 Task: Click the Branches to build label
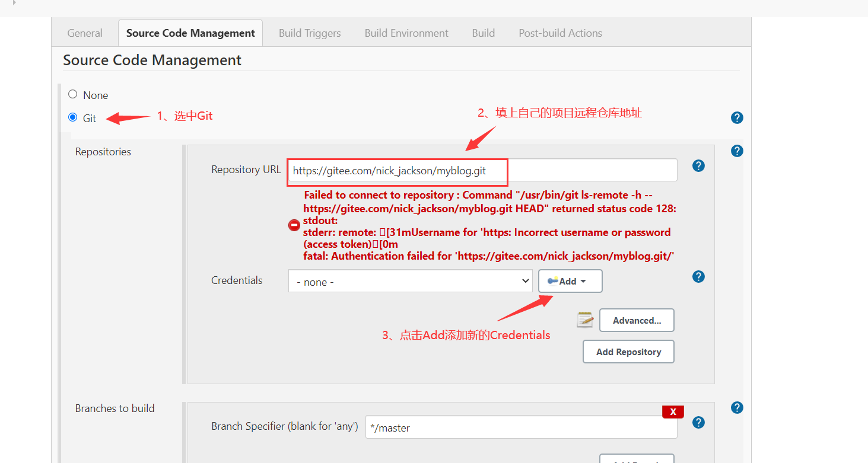pyautogui.click(x=115, y=408)
